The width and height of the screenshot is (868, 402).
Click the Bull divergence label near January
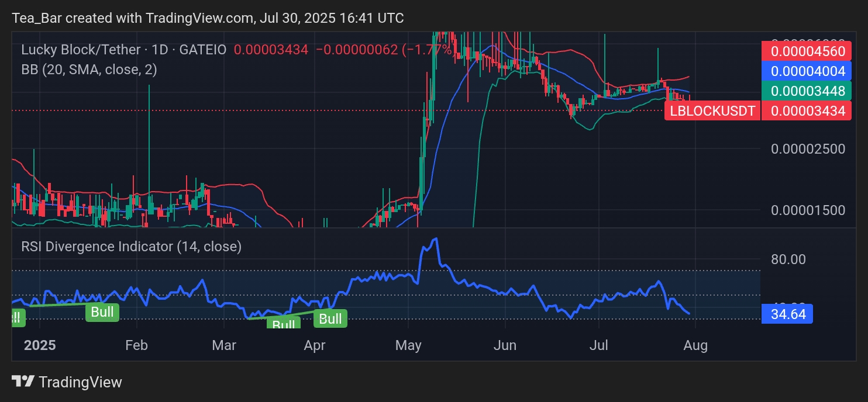102,312
